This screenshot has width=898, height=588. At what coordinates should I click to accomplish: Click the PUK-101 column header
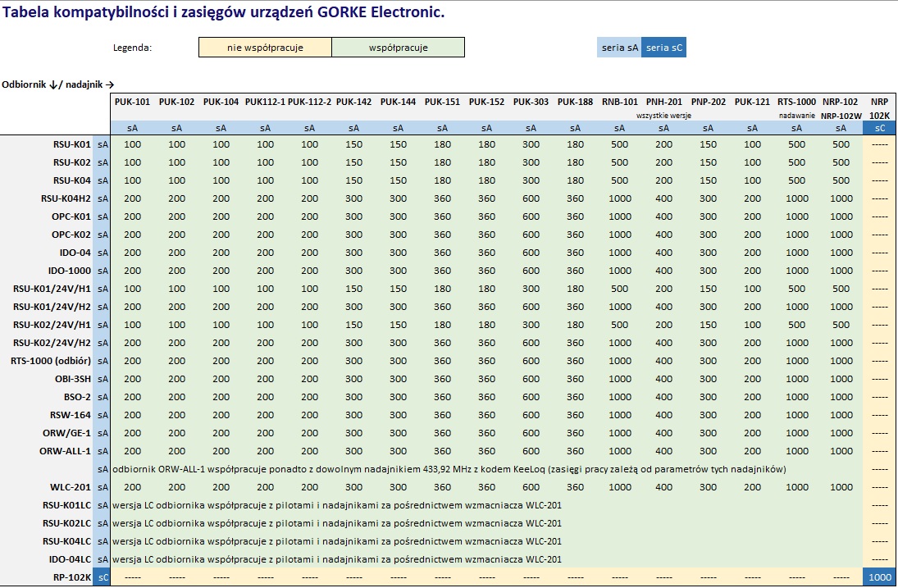(132, 102)
